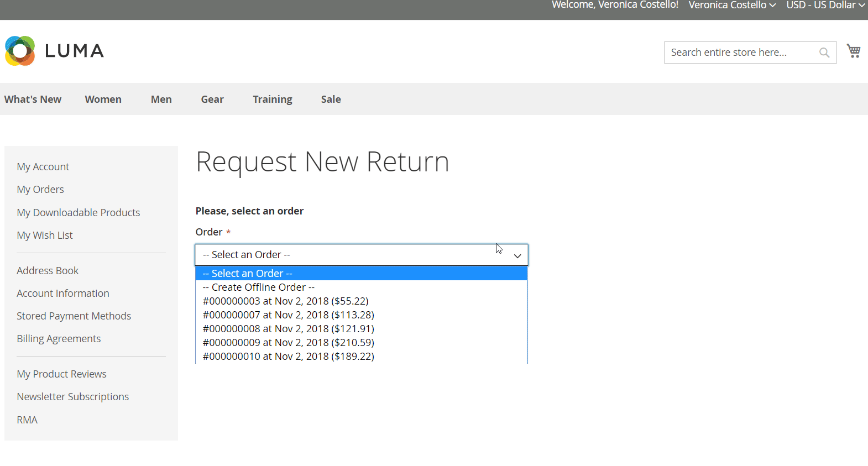Select order #000000010 ($189.22)
This screenshot has height=466, width=868.
362,357
